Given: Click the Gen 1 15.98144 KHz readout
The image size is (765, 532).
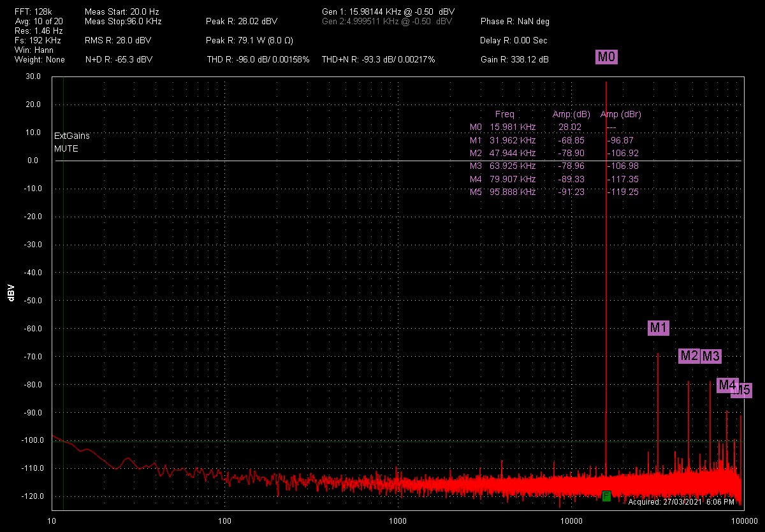Looking at the screenshot, I should pos(389,12).
